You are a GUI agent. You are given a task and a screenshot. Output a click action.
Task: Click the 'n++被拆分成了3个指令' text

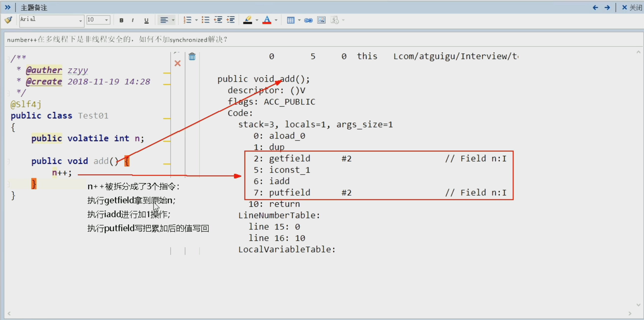[x=133, y=186]
